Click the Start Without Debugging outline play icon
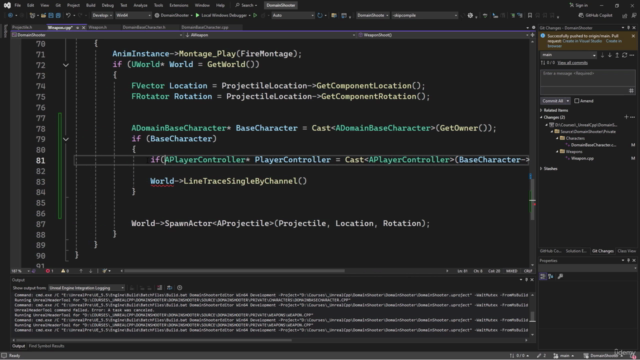The image size is (640, 360). (x=255, y=16)
